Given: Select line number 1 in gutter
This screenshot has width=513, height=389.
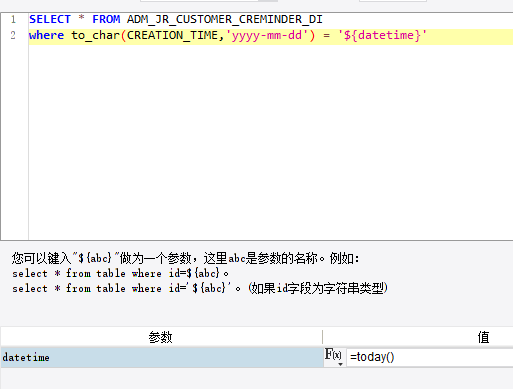Looking at the screenshot, I should coord(13,19).
